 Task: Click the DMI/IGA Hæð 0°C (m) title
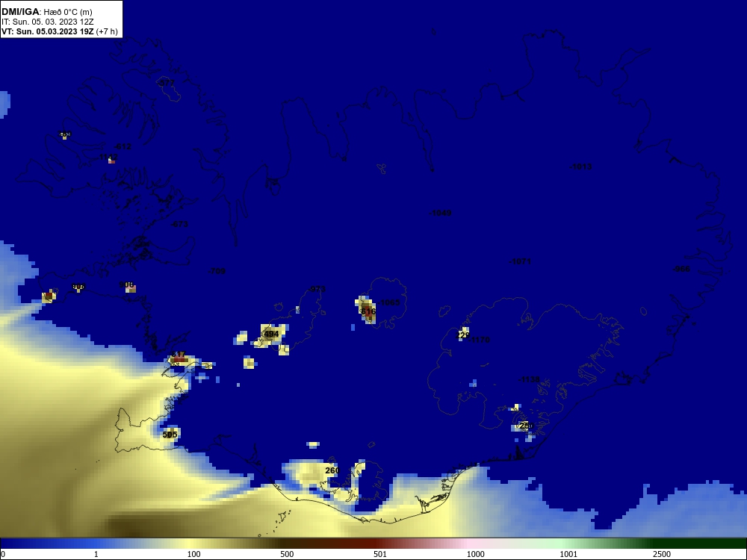tap(46, 12)
